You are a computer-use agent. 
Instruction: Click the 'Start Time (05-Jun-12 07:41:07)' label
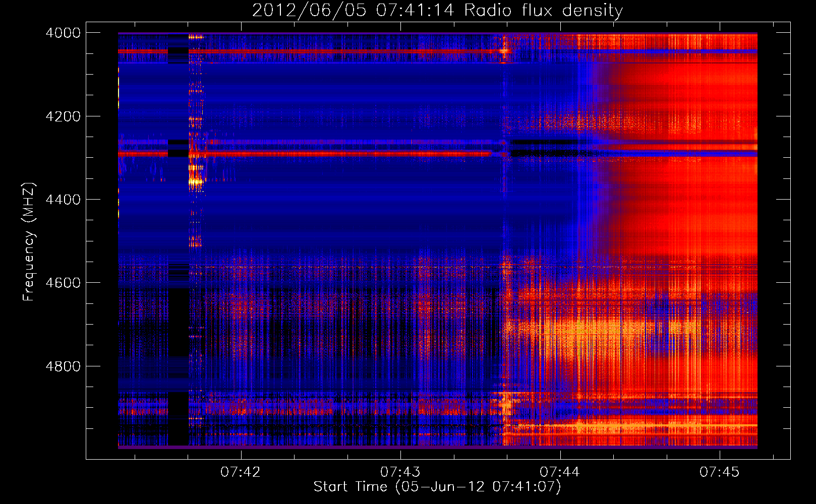click(437, 487)
